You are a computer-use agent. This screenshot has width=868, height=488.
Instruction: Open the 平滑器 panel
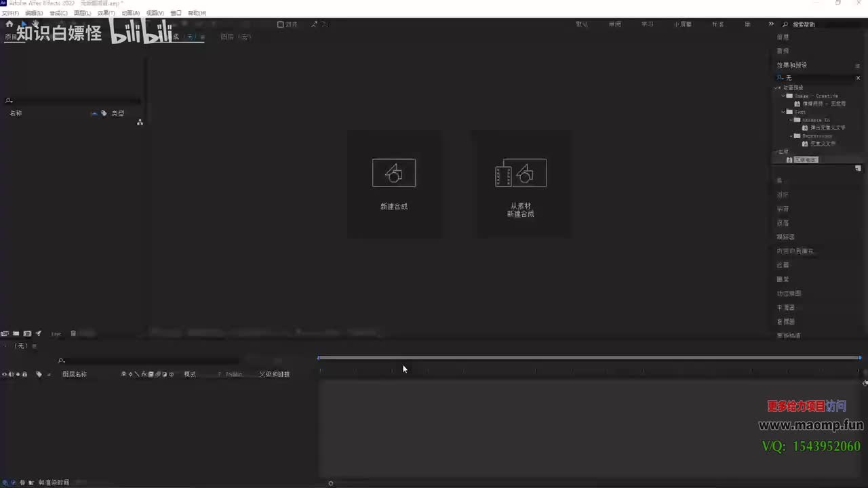785,308
